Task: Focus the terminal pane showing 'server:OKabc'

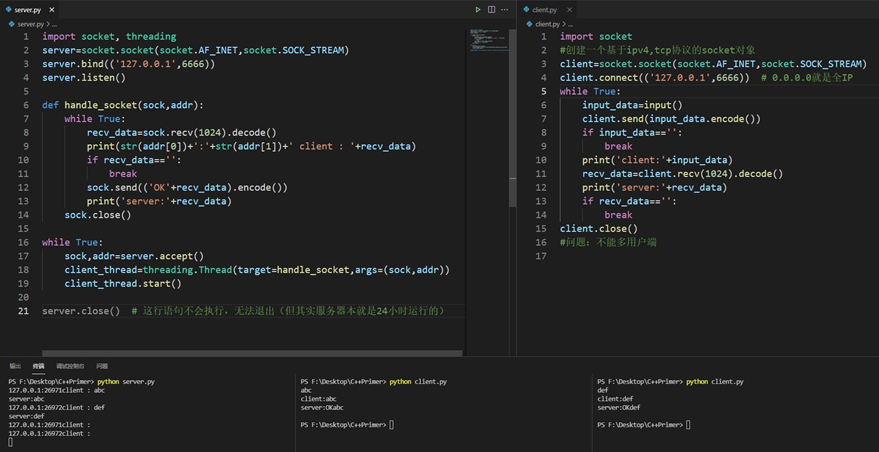Action: [443, 412]
